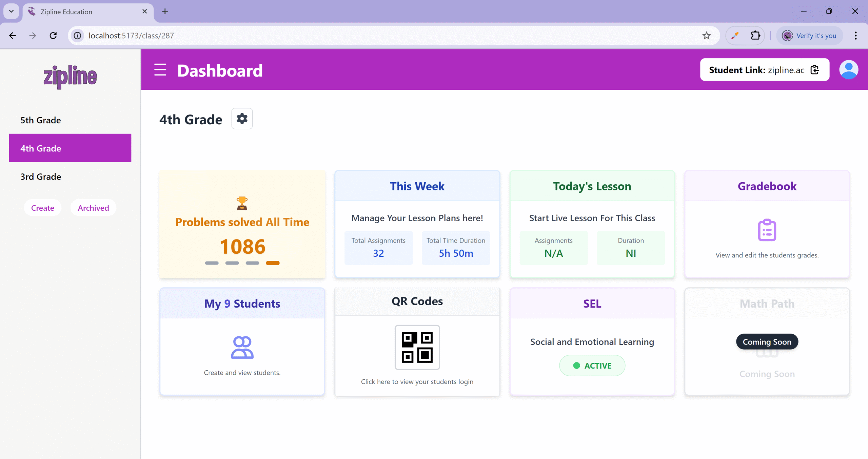Image resolution: width=868 pixels, height=459 pixels.
Task: Open user profile avatar
Action: [848, 70]
